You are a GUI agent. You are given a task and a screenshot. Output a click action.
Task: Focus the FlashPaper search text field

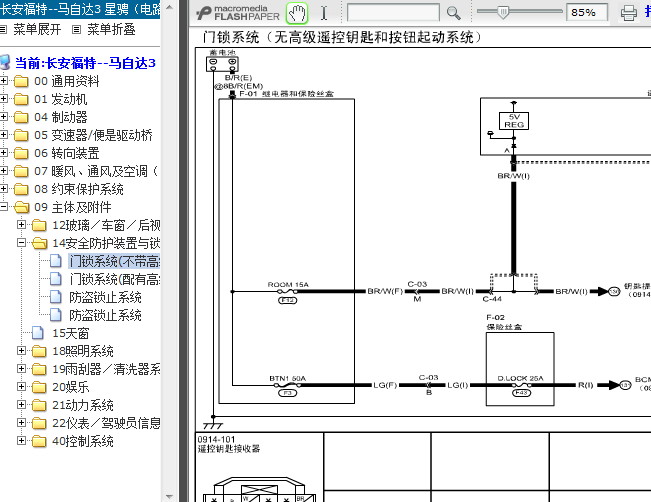point(393,12)
